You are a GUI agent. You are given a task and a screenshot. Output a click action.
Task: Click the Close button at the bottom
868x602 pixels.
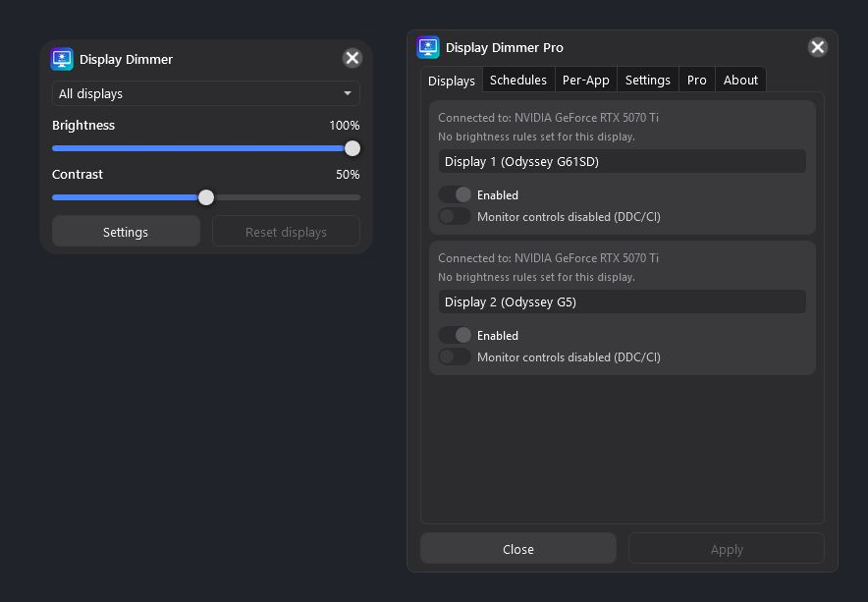[x=518, y=549]
